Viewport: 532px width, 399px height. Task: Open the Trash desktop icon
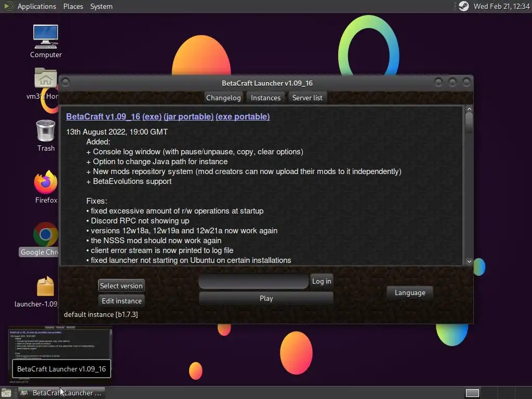[46, 136]
